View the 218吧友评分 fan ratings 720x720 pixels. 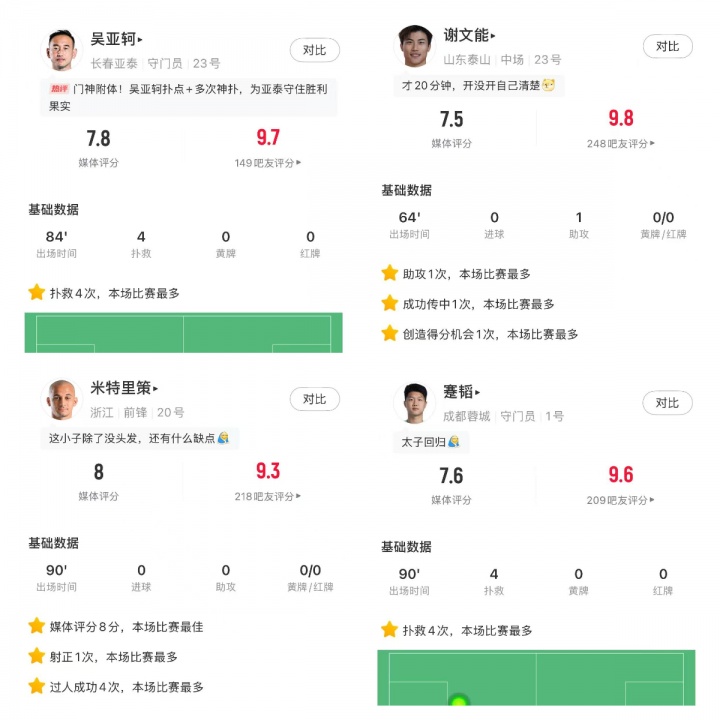[x=268, y=496]
